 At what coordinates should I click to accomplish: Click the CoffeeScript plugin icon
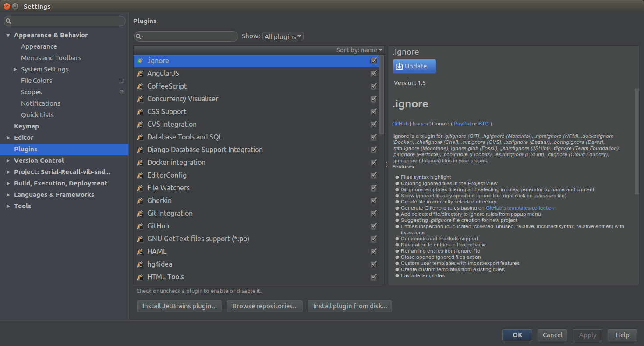[x=140, y=86]
